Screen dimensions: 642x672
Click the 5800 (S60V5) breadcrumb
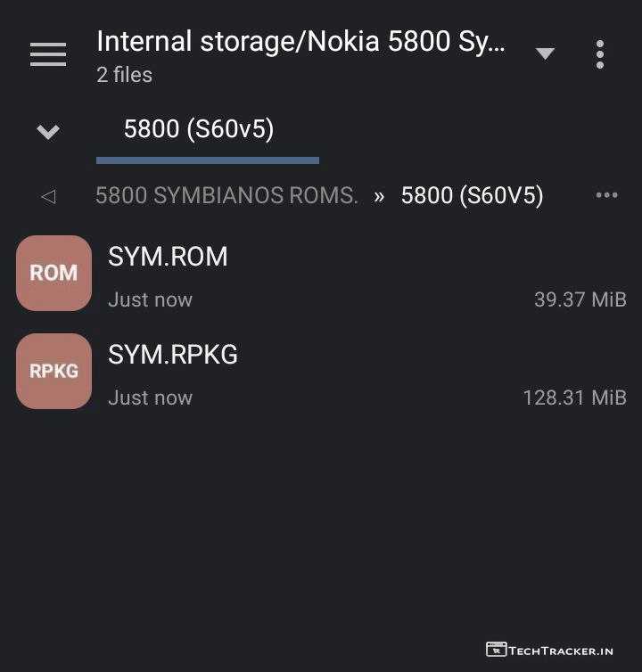(x=472, y=196)
